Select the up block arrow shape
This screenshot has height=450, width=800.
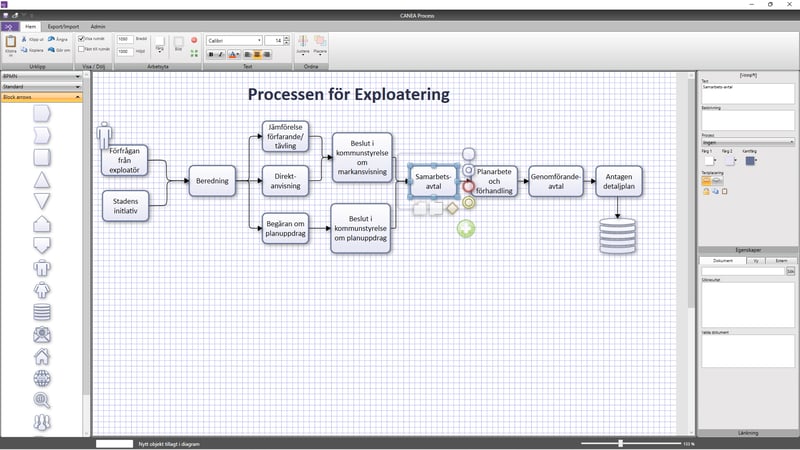(x=42, y=223)
